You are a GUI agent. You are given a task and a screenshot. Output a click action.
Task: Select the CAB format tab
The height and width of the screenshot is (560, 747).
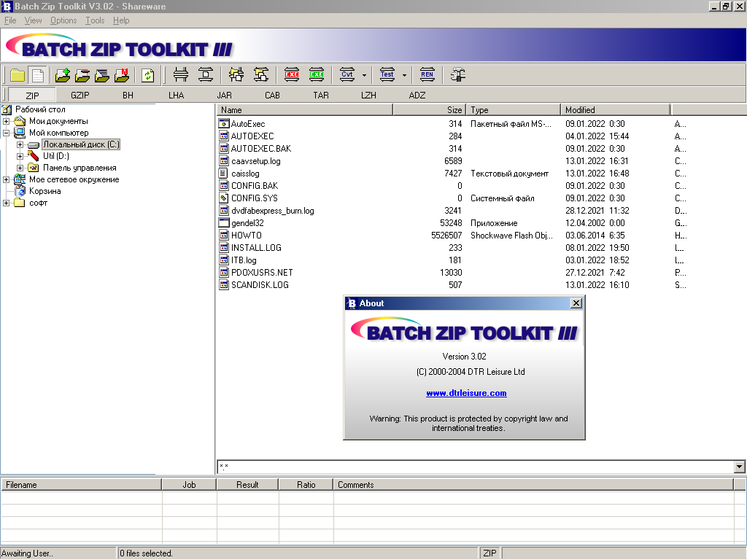[272, 96]
